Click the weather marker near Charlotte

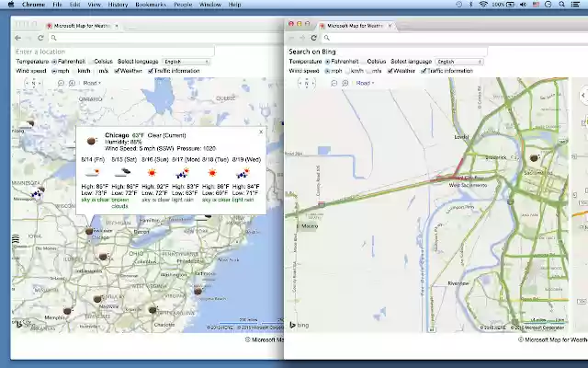click(153, 310)
